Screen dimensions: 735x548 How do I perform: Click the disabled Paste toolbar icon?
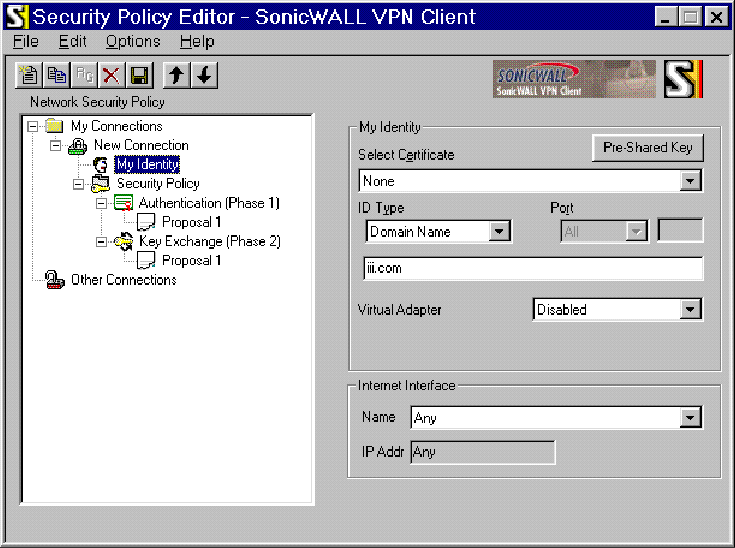coord(84,75)
